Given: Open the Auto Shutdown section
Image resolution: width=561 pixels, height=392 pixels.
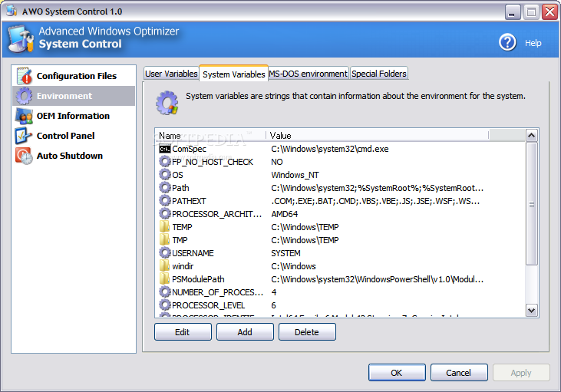Looking at the screenshot, I should tap(74, 156).
